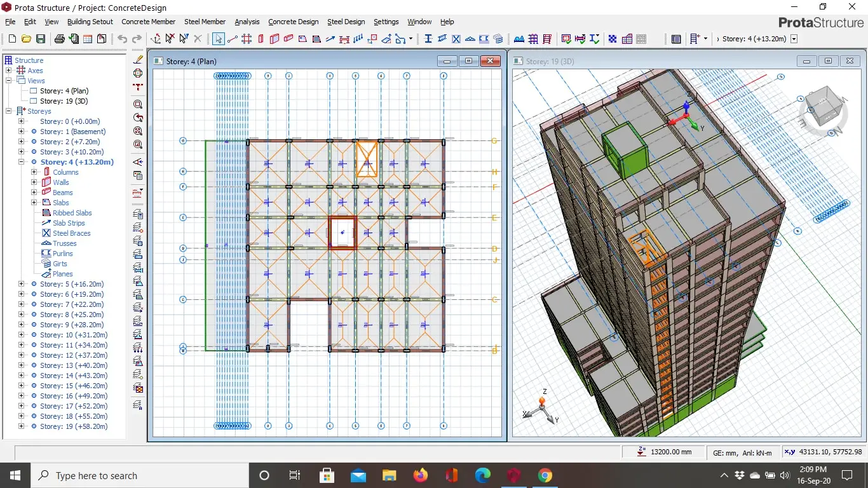Open the storey selector dropdown

coord(794,39)
